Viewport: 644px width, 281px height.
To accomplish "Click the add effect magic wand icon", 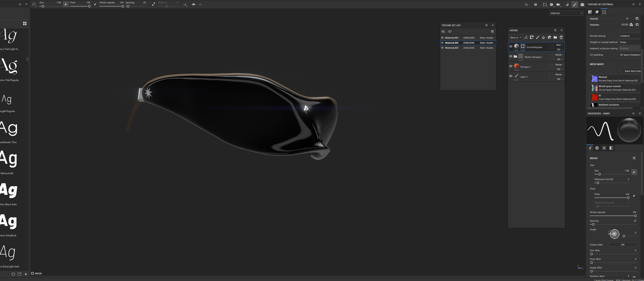I will click(526, 38).
